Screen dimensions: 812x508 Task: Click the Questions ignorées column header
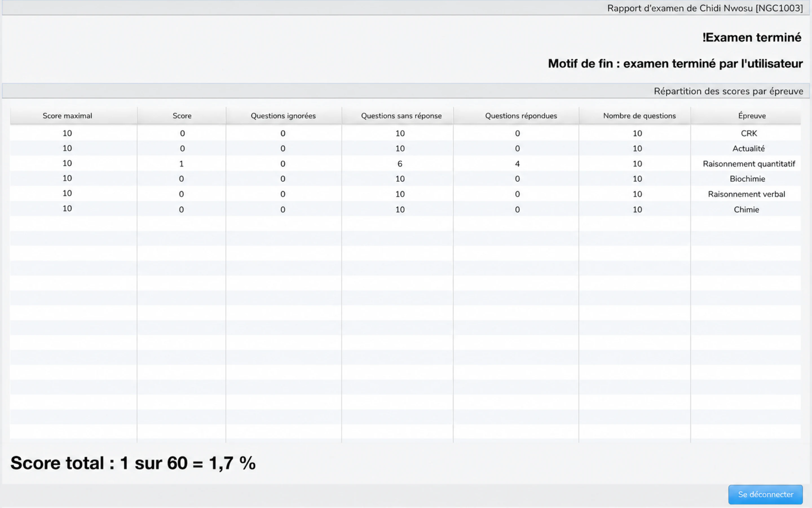click(x=284, y=116)
